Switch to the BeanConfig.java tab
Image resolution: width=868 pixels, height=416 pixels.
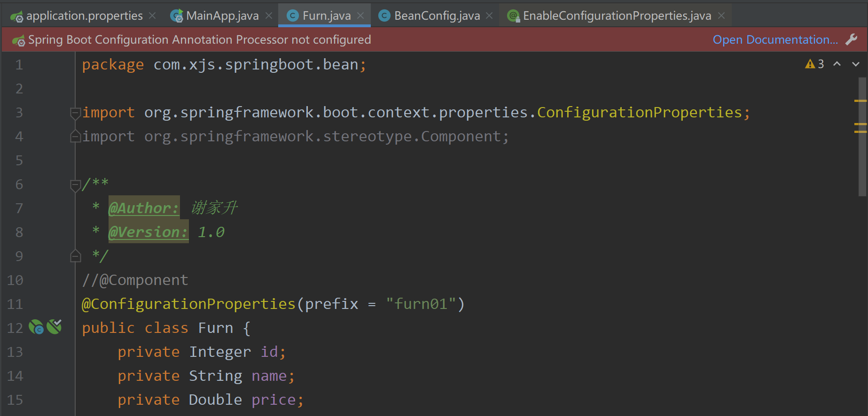coord(437,16)
